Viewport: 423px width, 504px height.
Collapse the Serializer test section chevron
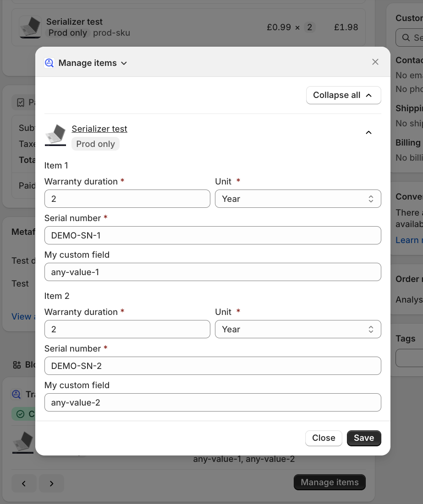(x=368, y=132)
